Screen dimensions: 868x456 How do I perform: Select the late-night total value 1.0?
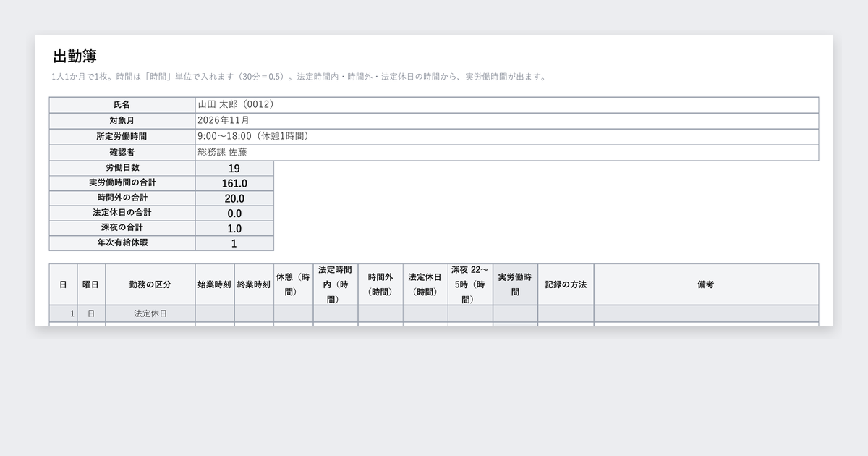click(234, 229)
